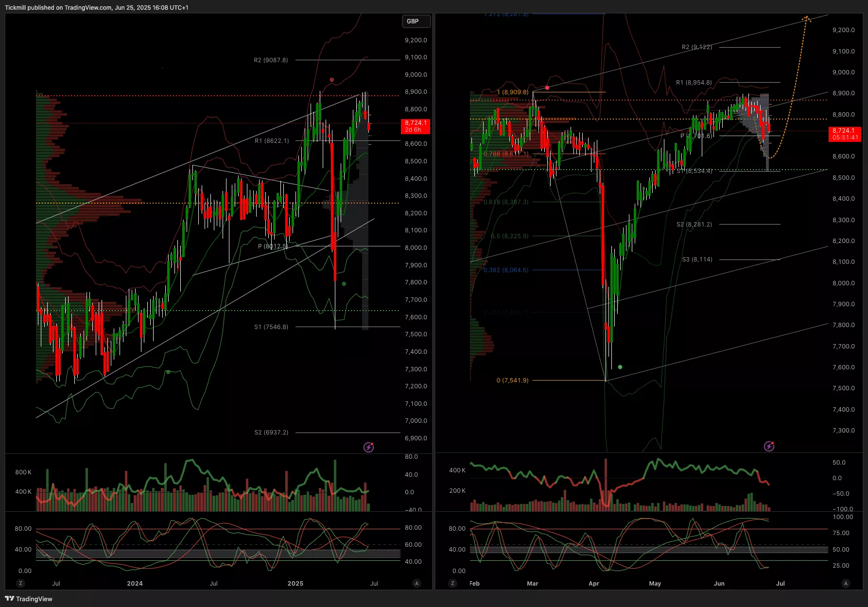Click red dot marker above left chart highs

[x=331, y=80]
